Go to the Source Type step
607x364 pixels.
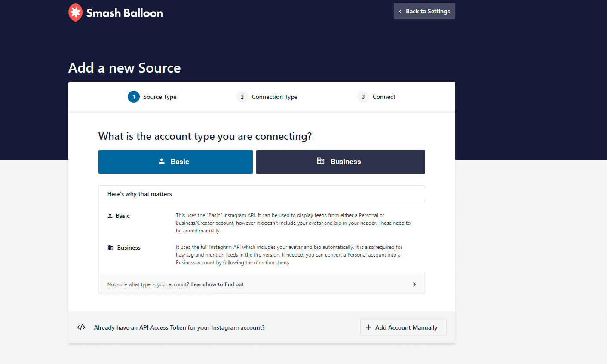pyautogui.click(x=159, y=97)
